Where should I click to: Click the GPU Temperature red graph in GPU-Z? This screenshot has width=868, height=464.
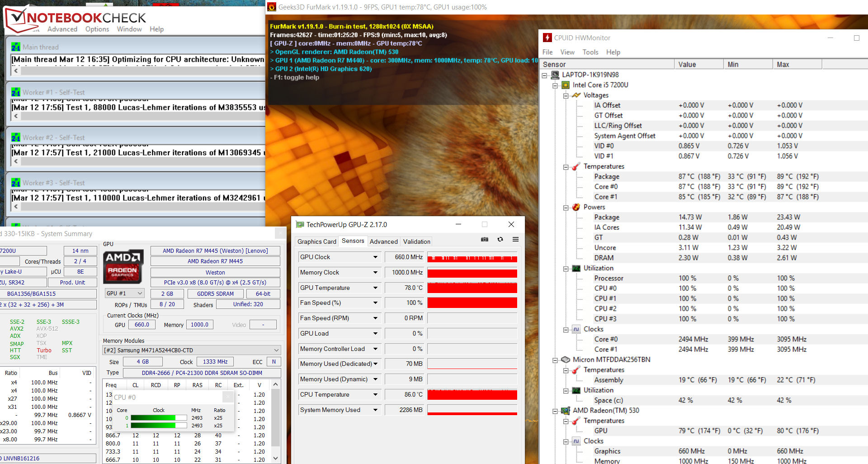pyautogui.click(x=472, y=288)
